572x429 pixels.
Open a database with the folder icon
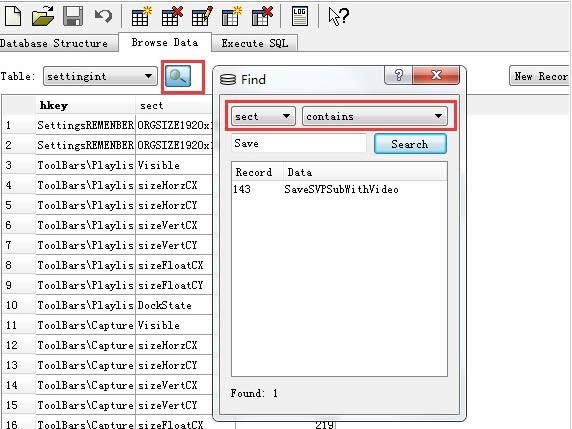coord(43,16)
